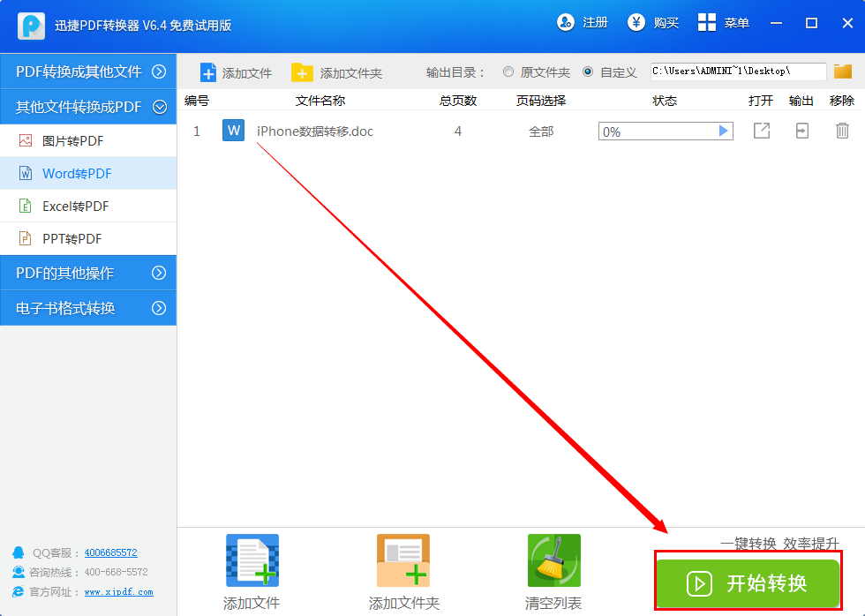Viewport: 865px width, 616px height.
Task: Click the 页码选择 column header
Action: click(x=540, y=101)
